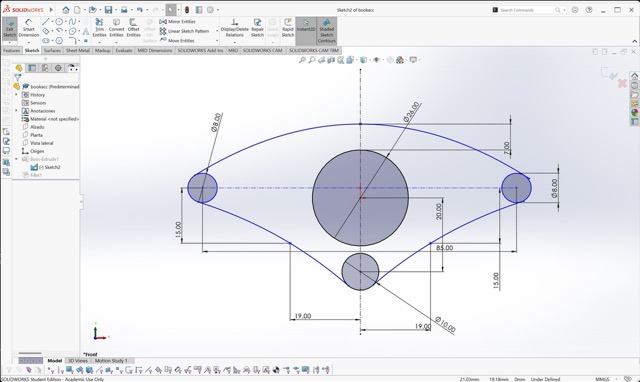Screen dimensions: 640x382
Task: Select the Smart Dimension tool
Action: 29,28
